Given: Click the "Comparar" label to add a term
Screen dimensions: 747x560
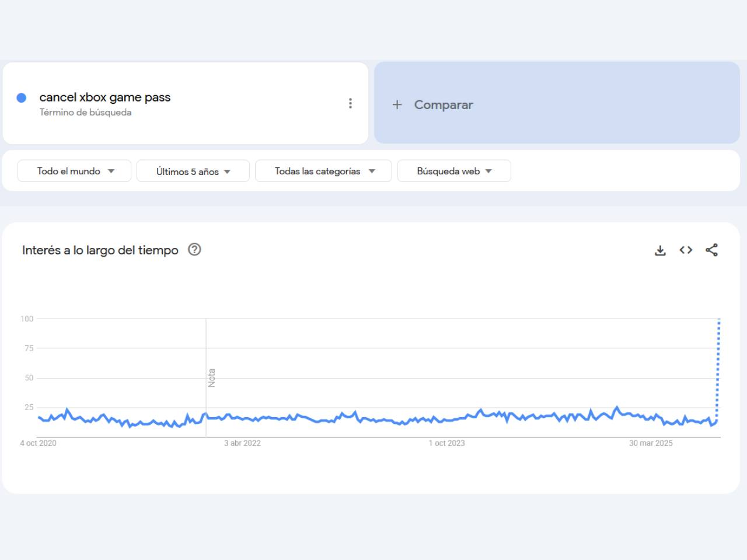Looking at the screenshot, I should (444, 105).
